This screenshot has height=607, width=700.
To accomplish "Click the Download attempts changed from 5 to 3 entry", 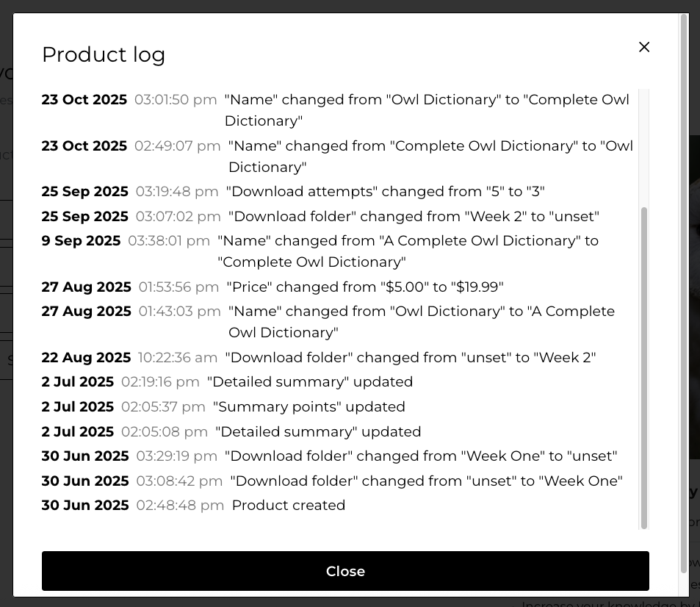I will pyautogui.click(x=385, y=192).
